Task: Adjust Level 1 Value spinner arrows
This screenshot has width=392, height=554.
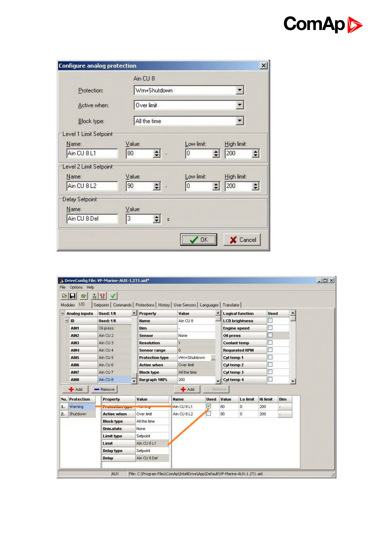Action: 157,153
